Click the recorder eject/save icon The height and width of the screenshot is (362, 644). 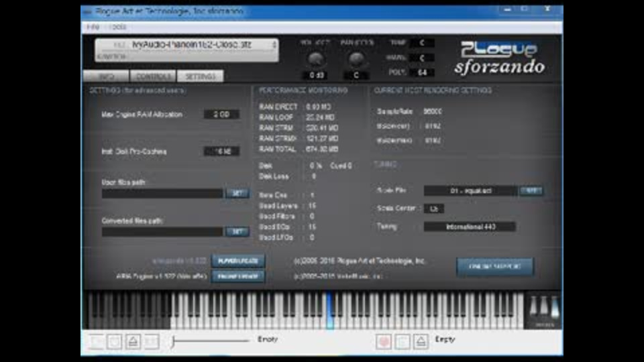click(421, 341)
